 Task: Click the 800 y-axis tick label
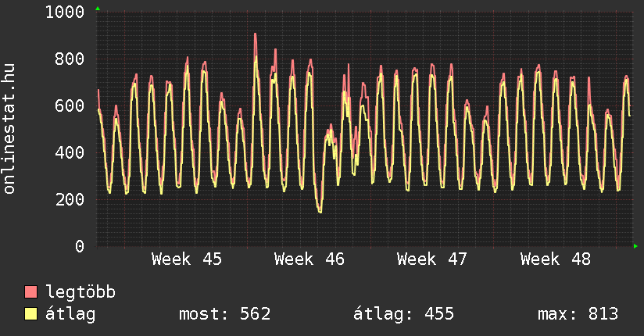coord(70,59)
